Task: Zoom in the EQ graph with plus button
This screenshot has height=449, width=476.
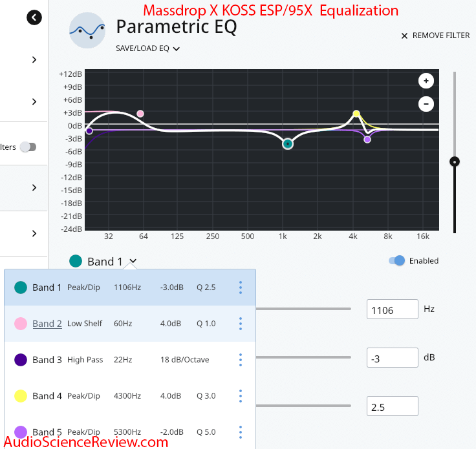Action: 426,81
